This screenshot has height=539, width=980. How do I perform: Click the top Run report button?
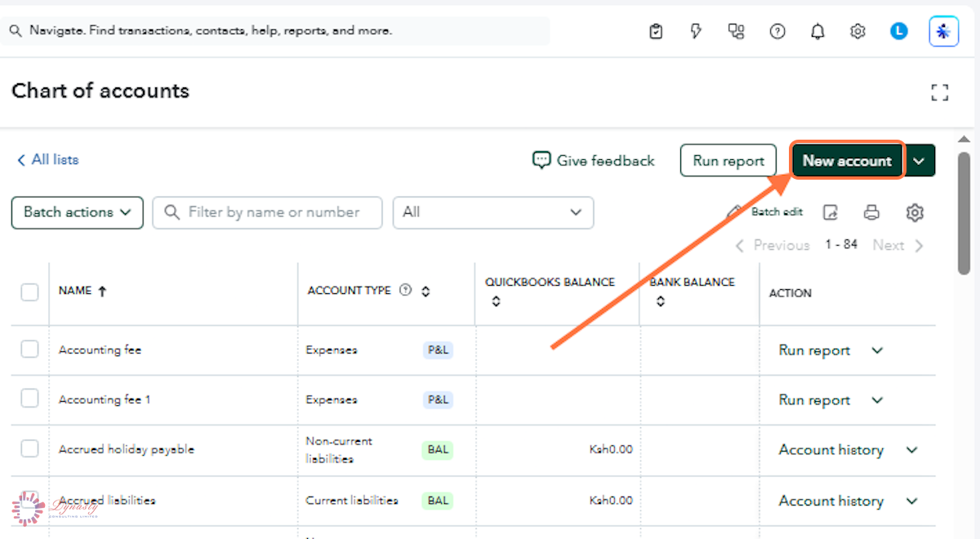pyautogui.click(x=728, y=161)
